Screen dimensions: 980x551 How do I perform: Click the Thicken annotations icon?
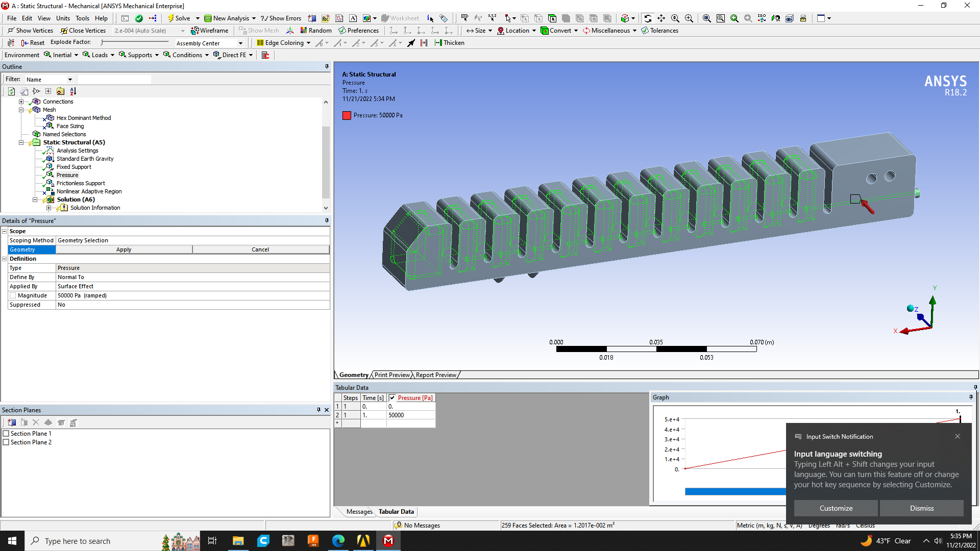438,43
